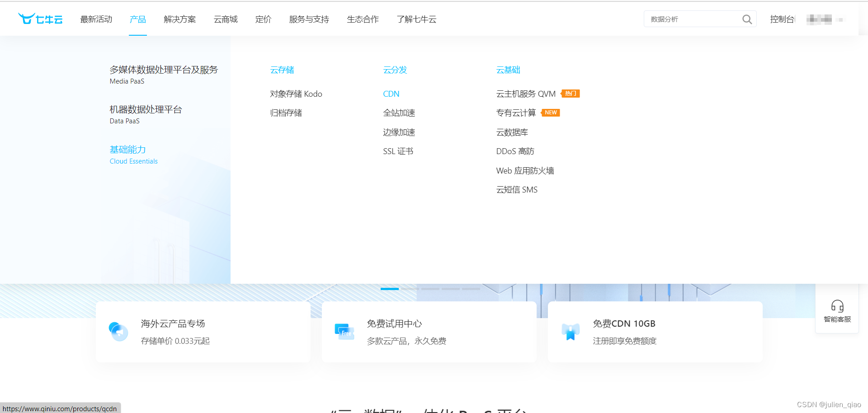Open 对象存储 Kodo product page
Screen dimensions: 868x413
coord(296,94)
